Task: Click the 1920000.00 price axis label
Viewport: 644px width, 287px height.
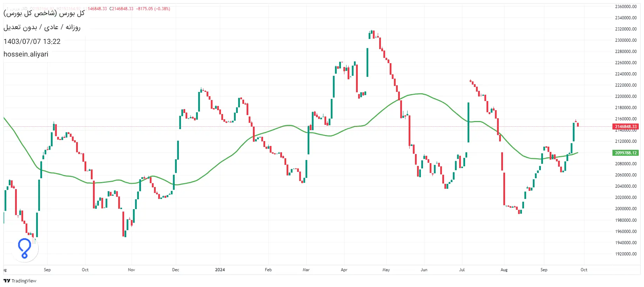Action: point(626,254)
